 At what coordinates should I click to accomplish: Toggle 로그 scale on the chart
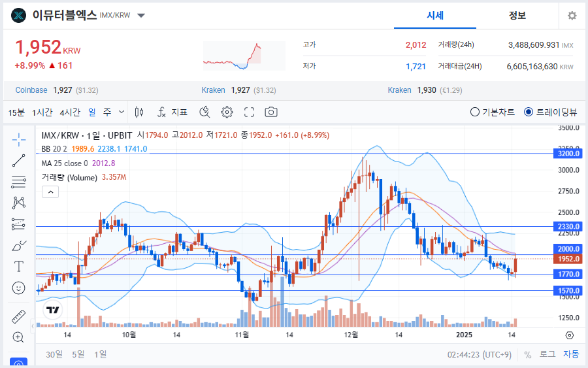coord(547,354)
